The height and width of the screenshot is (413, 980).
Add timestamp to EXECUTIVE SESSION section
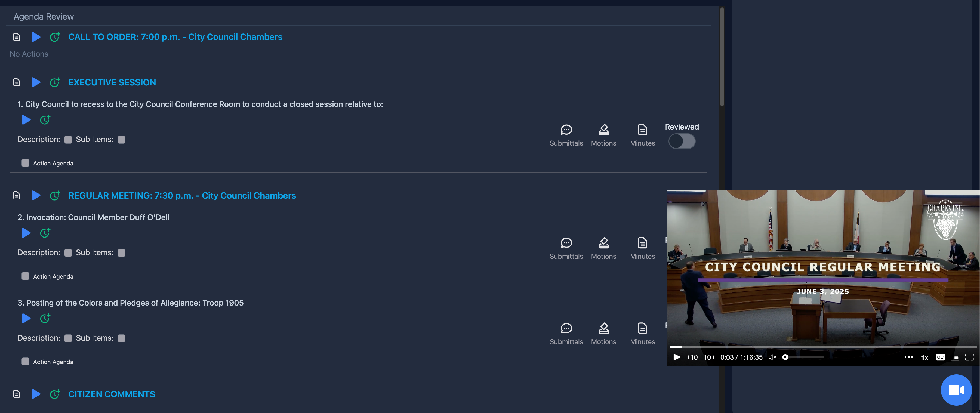pyautogui.click(x=55, y=82)
